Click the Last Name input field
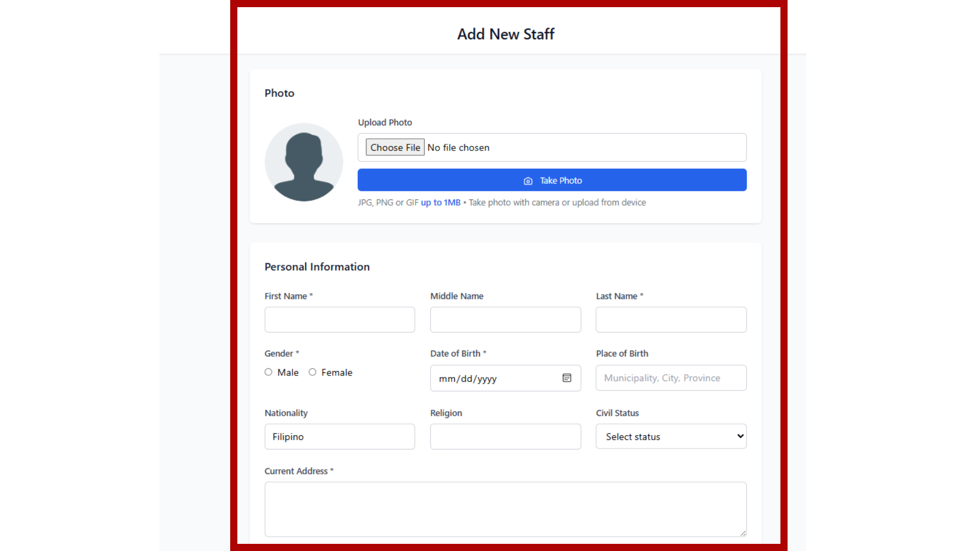This screenshot has width=980, height=551. (671, 319)
